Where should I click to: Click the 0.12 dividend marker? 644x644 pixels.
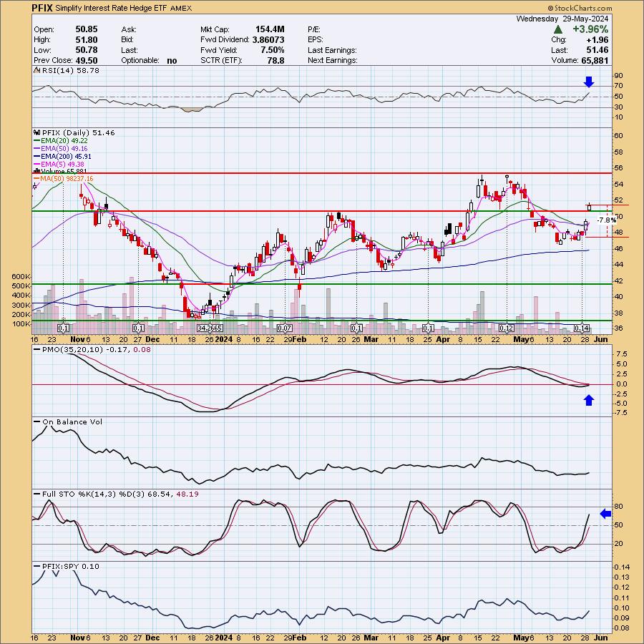(506, 328)
